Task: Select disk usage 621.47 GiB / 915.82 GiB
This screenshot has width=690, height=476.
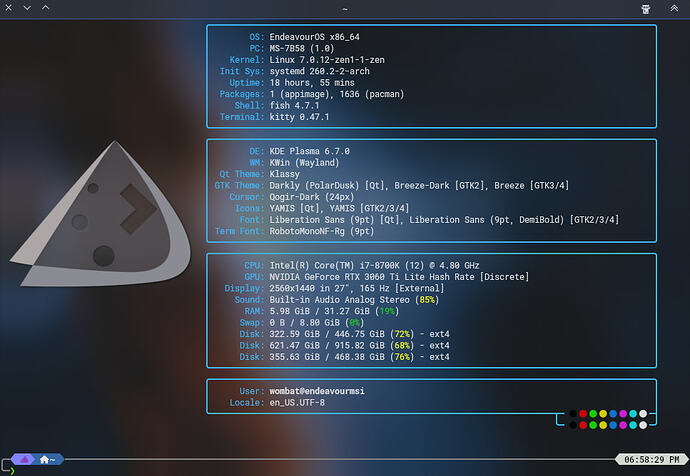Action: [327, 346]
